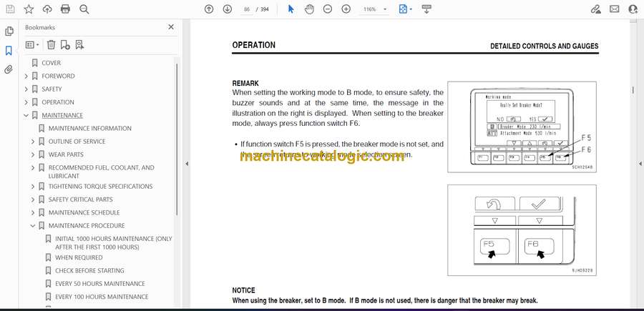This screenshot has height=311, width=644.
Task: Collapse the MAINTENANCE bookmark
Action: [26, 115]
